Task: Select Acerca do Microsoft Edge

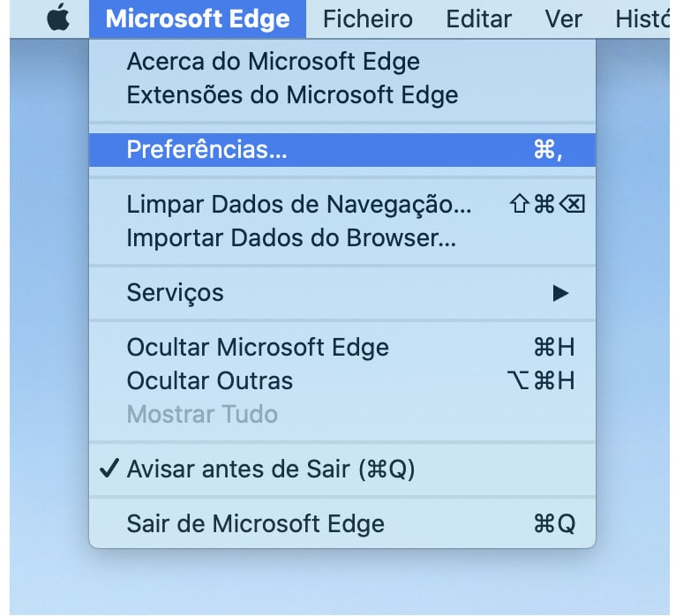Action: point(342,61)
